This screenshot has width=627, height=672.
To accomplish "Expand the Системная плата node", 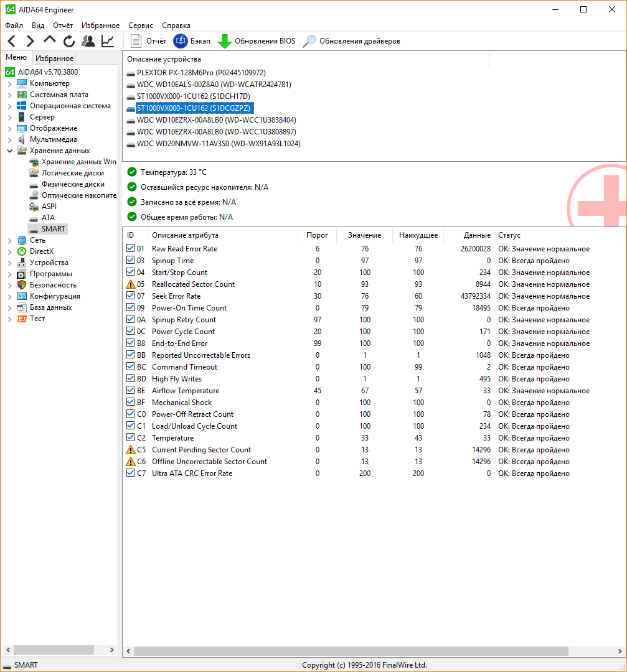I will pyautogui.click(x=9, y=95).
